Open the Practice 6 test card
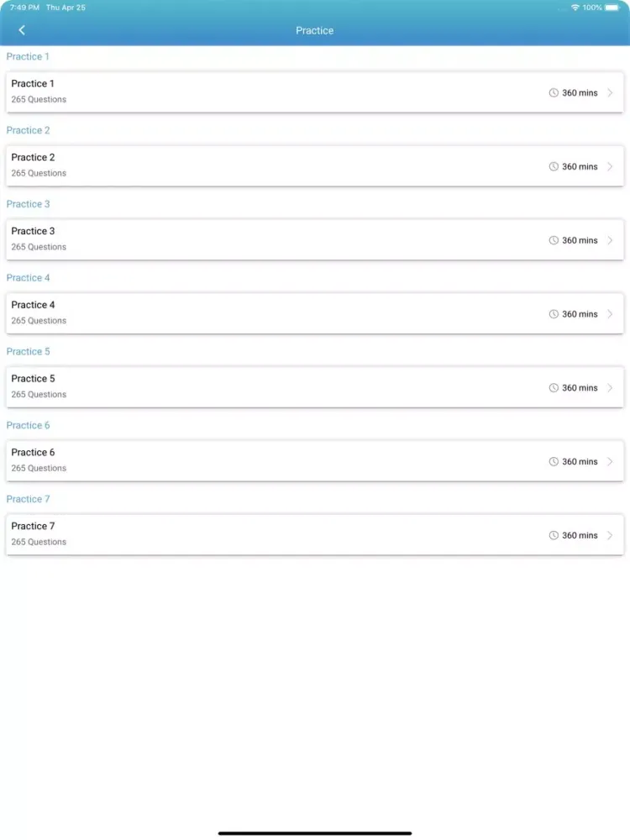This screenshot has height=840, width=630. point(315,461)
